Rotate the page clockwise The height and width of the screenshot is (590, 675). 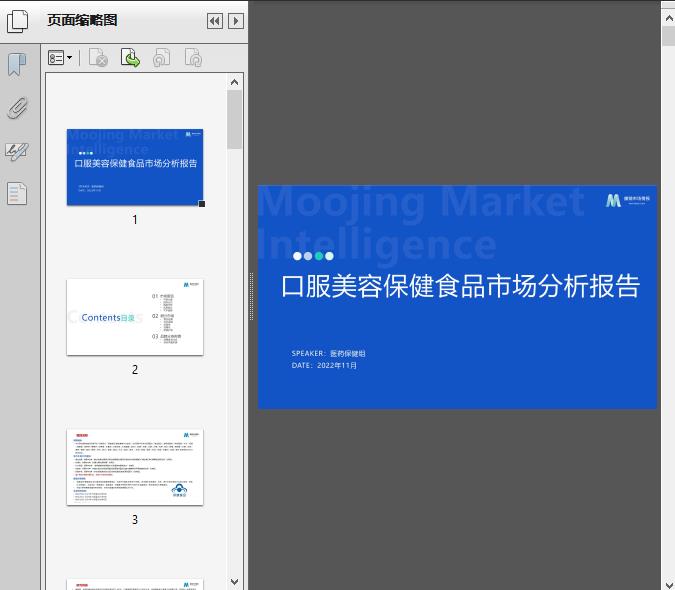193,58
